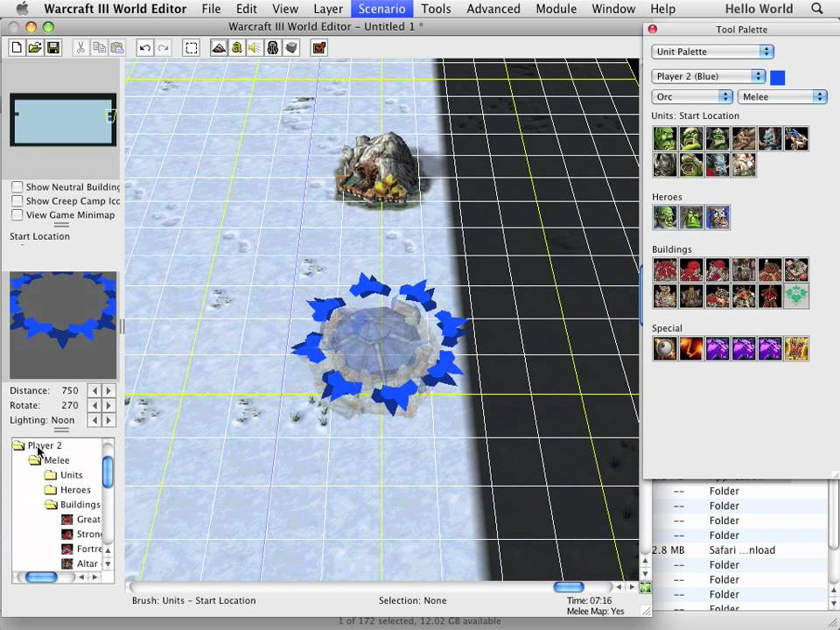Toggle Show Creep Camp Icons checkbox
The height and width of the screenshot is (630, 840).
pyautogui.click(x=17, y=201)
